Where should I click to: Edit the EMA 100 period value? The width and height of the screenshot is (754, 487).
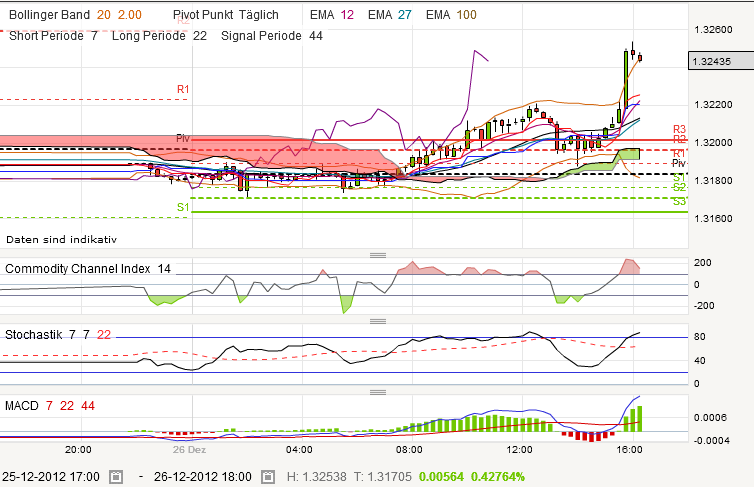coord(466,15)
